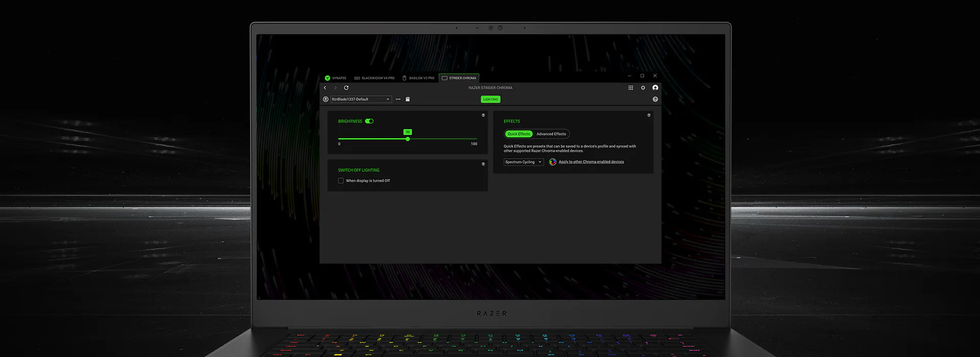Click the brightness slider handle
980x357 pixels.
tap(407, 139)
